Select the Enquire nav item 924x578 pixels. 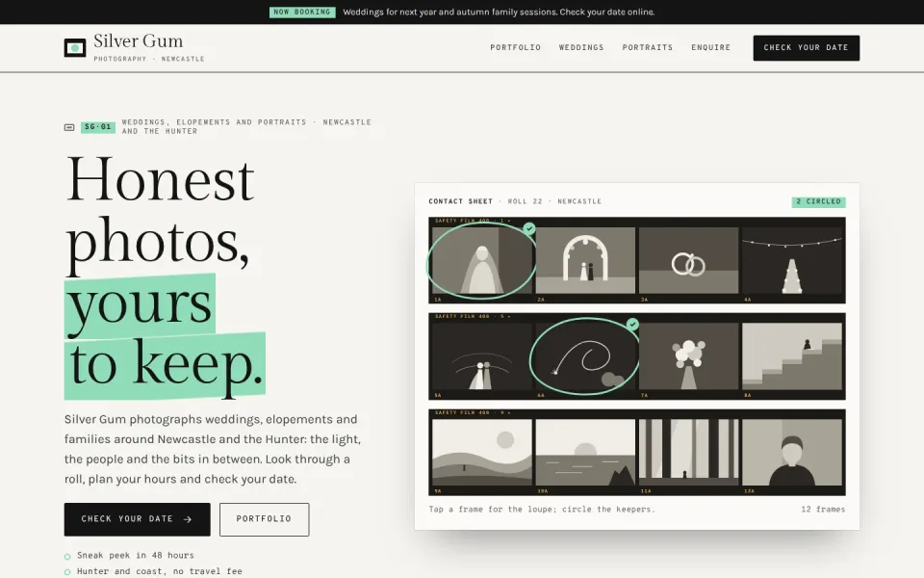710,48
